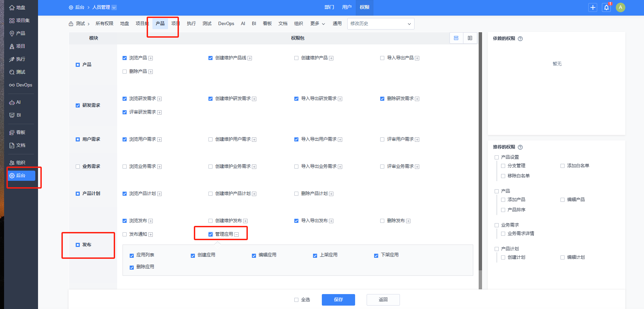Check 编辑产品 recommended permission
This screenshot has height=309, width=644.
coord(563,200)
